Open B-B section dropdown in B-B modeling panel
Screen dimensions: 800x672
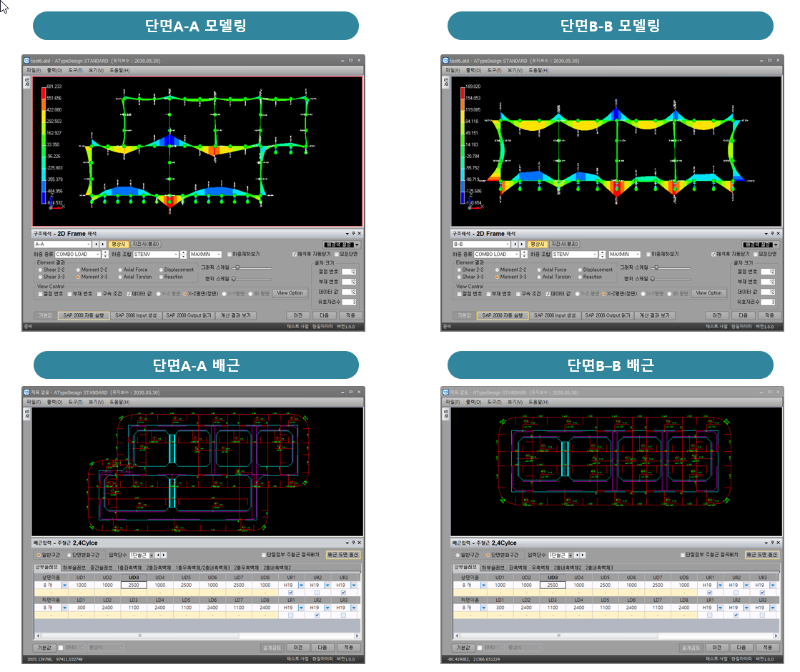click(x=507, y=244)
